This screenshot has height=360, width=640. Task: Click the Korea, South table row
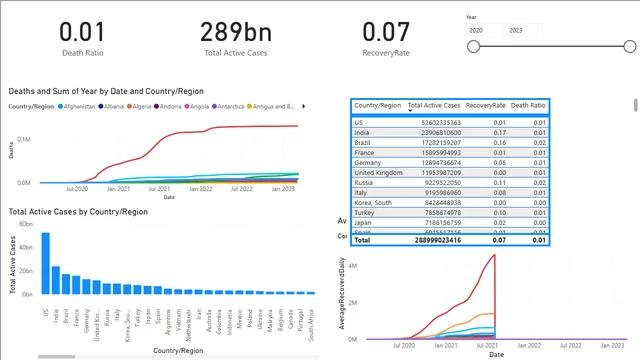pos(450,202)
